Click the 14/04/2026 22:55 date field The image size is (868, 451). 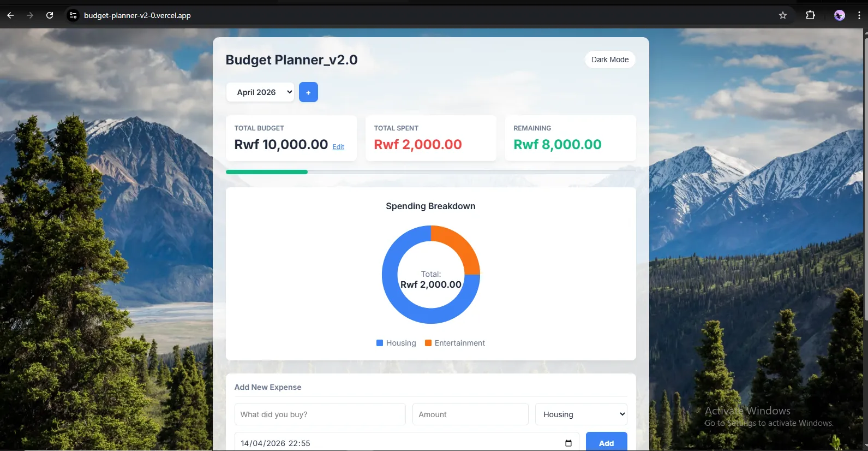tap(406, 443)
